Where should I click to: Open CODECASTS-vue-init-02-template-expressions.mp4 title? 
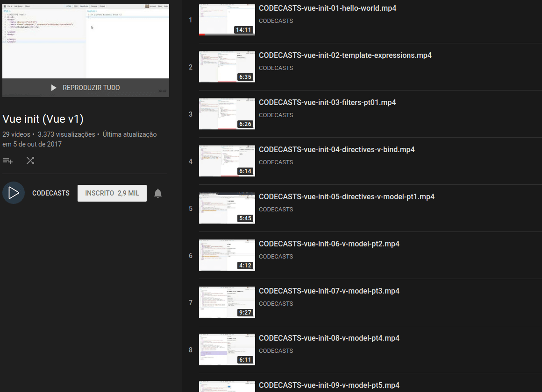tap(345, 55)
